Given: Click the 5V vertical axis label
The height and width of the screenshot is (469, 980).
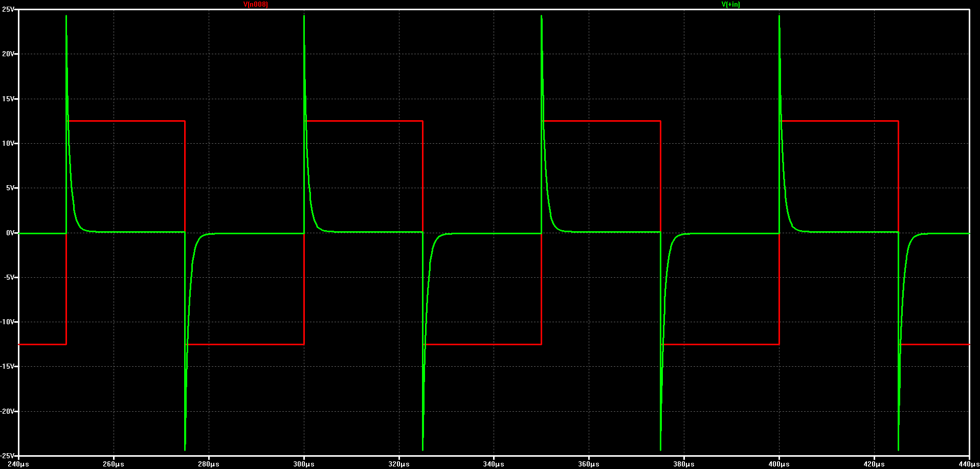Looking at the screenshot, I should [x=10, y=188].
